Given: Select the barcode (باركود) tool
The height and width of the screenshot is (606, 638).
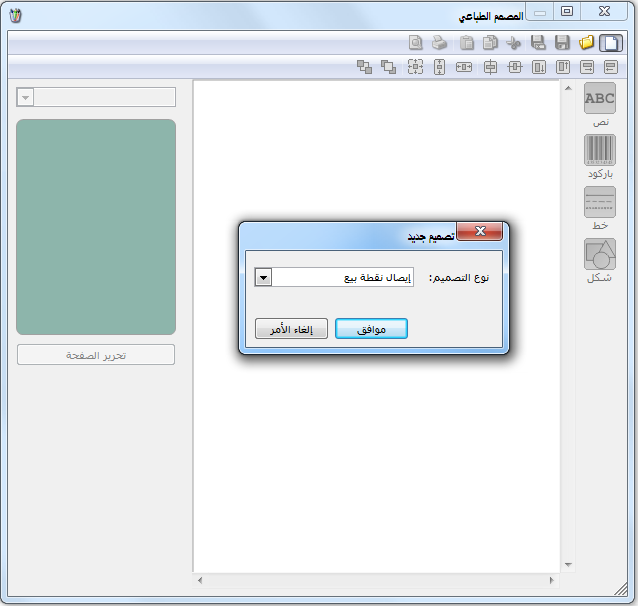Looking at the screenshot, I should click(600, 150).
